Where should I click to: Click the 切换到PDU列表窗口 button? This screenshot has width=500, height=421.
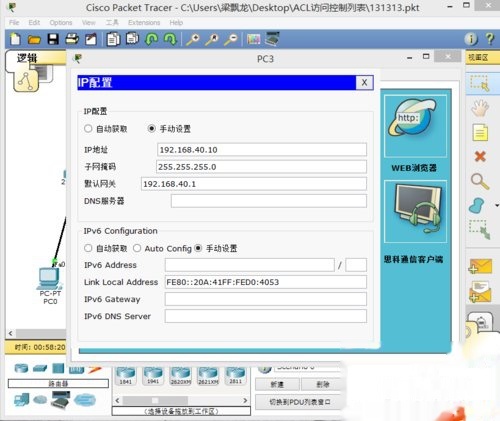coord(300,402)
